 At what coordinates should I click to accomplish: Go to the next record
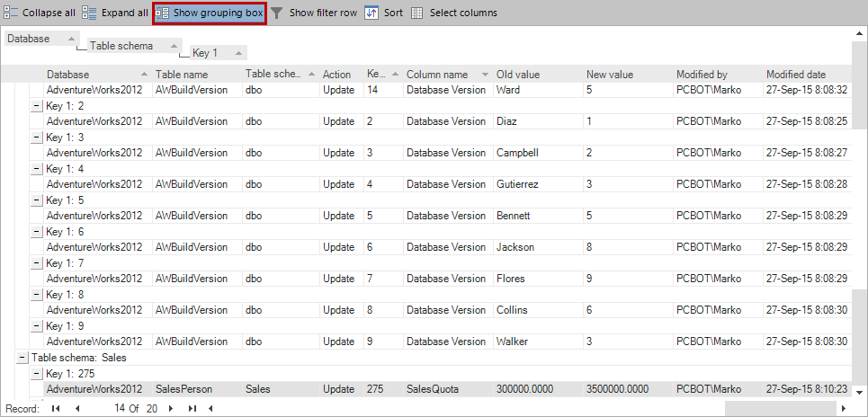(x=171, y=409)
